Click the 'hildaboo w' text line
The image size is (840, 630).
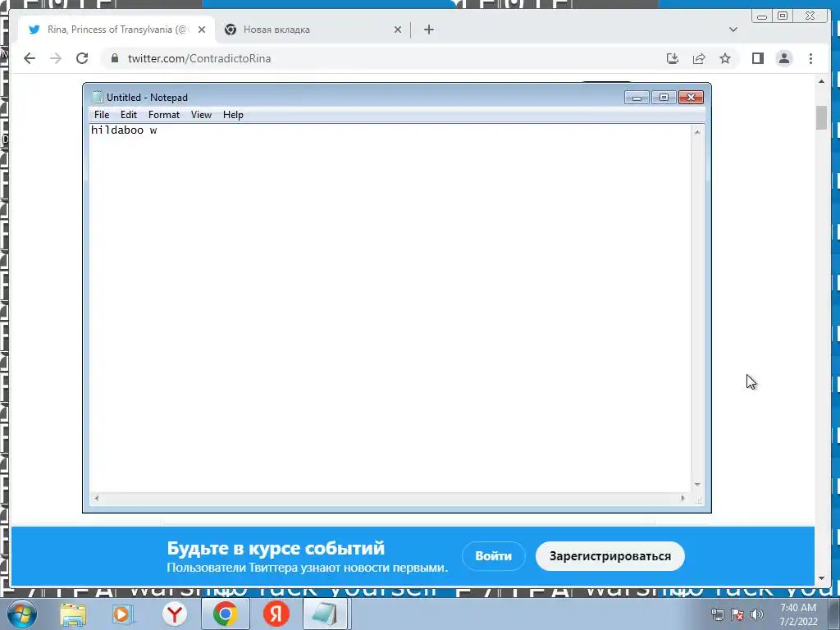(124, 130)
